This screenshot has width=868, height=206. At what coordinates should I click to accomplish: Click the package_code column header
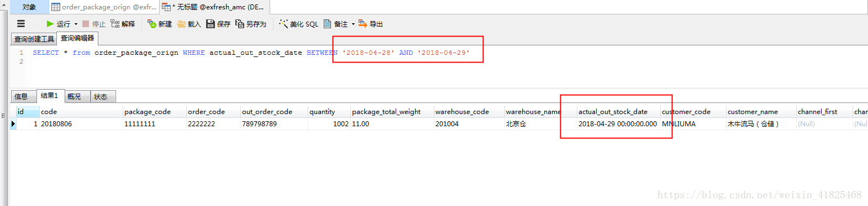155,111
